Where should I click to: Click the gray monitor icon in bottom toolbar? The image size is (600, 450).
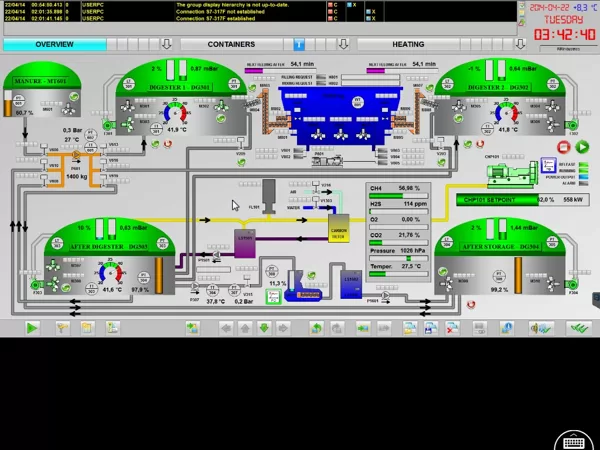479,328
